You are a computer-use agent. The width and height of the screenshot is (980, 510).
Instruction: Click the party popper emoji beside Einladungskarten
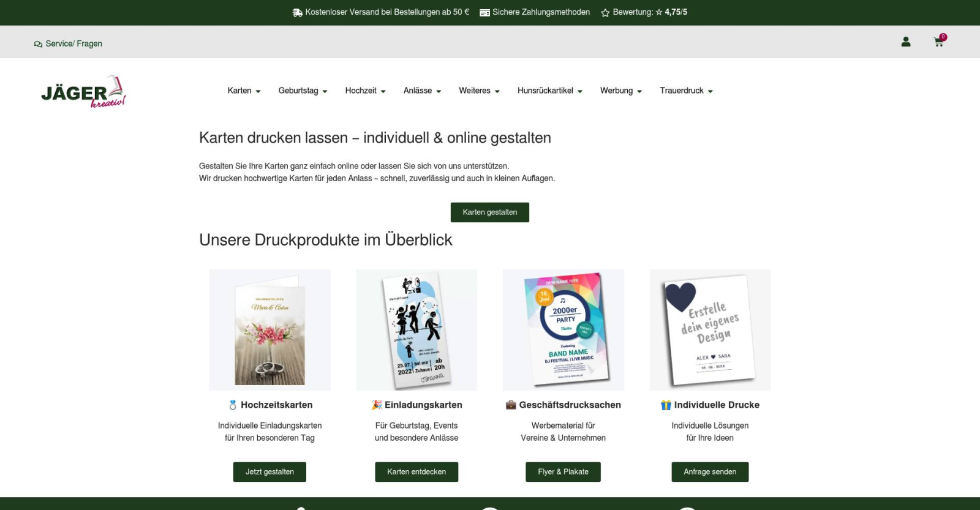pyautogui.click(x=377, y=405)
